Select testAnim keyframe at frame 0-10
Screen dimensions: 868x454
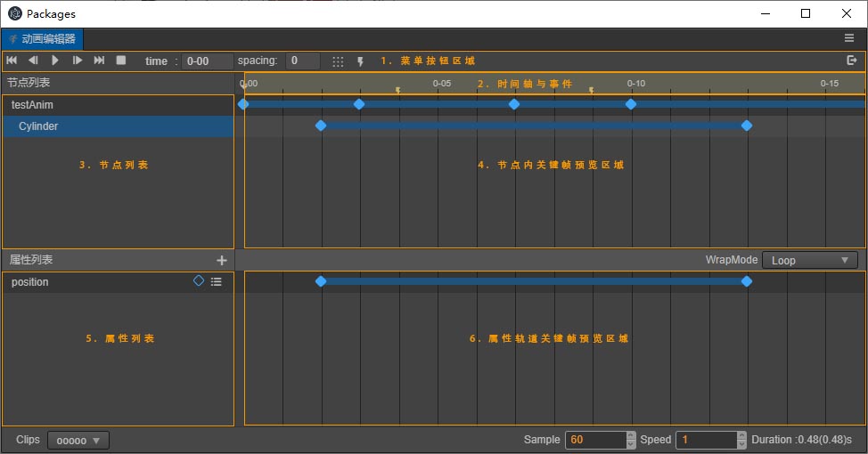coord(631,104)
